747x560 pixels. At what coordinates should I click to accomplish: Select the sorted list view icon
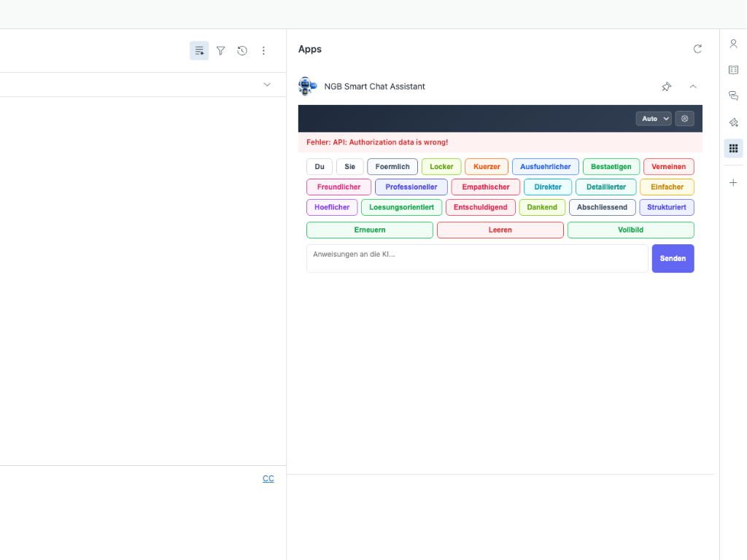[198, 50]
